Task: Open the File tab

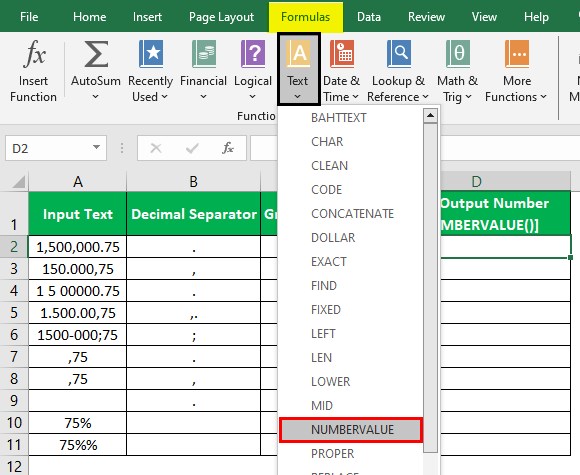Action: pos(29,17)
